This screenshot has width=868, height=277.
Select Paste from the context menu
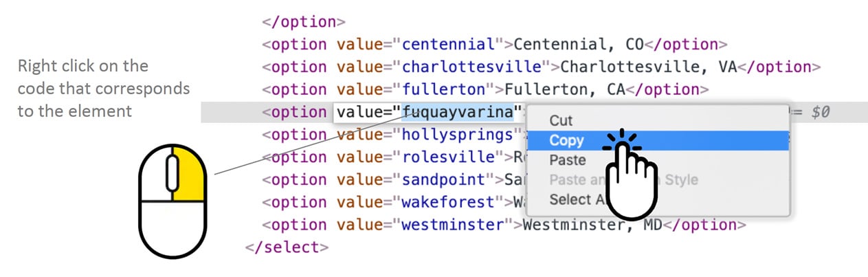pyautogui.click(x=568, y=160)
